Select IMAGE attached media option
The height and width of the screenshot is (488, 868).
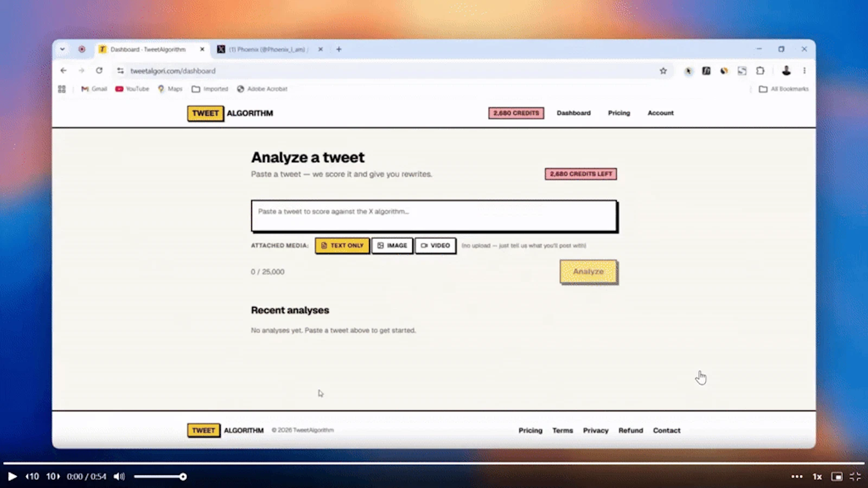pos(392,246)
